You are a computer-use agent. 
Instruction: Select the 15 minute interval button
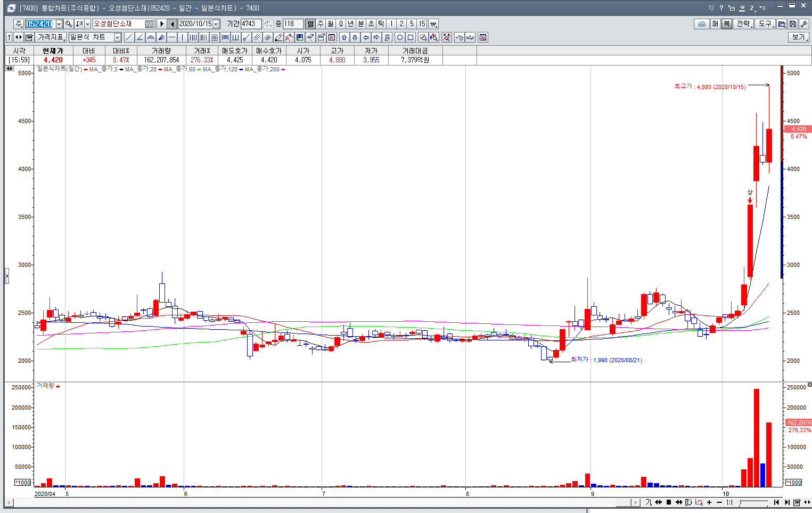click(422, 24)
